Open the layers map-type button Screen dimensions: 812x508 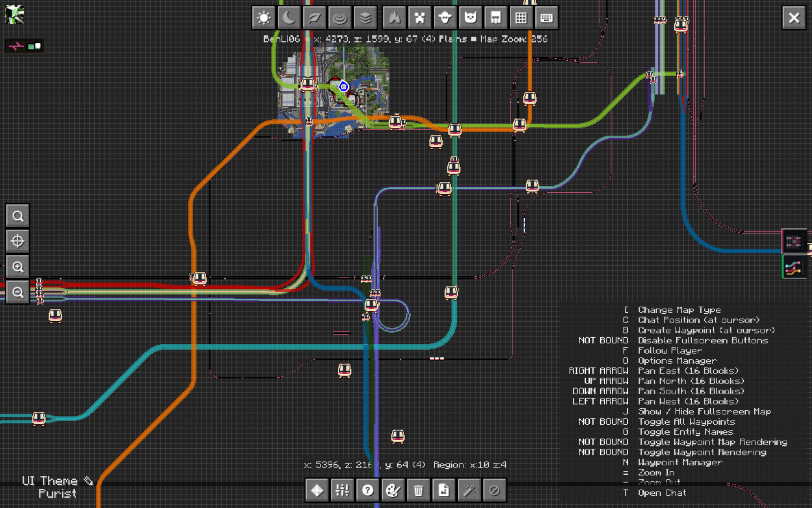[365, 18]
